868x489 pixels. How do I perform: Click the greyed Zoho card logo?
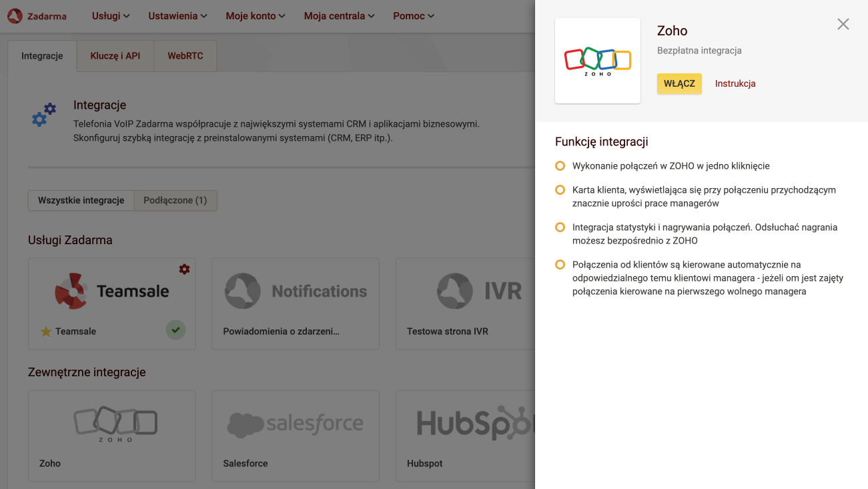(115, 424)
